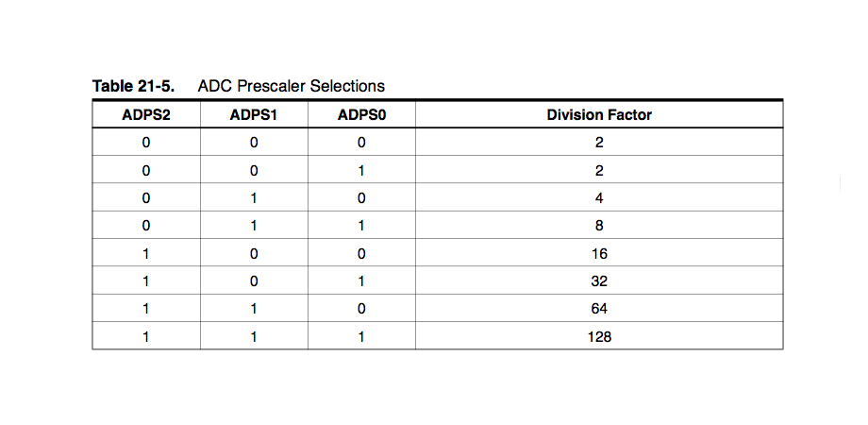Click the Division Factor column header
Viewport: 868px width, 425px height.
pos(599,115)
